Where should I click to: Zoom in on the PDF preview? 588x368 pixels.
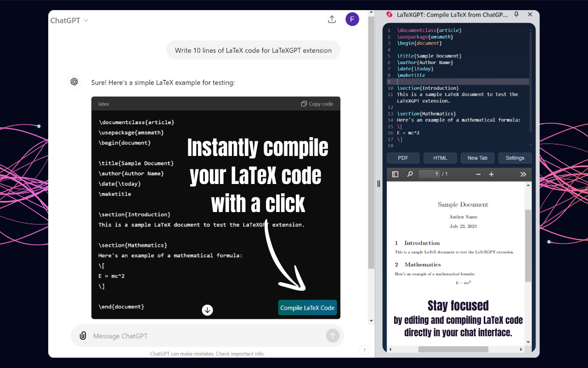[x=491, y=174]
